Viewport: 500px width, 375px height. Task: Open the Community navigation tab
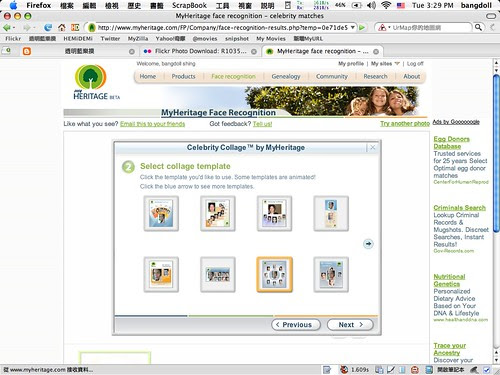332,76
